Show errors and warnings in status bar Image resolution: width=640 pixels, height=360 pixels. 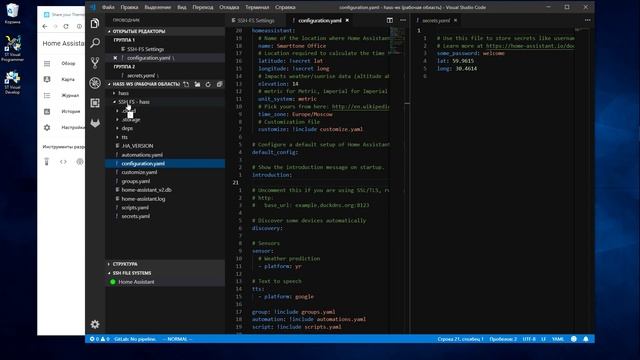click(x=100, y=339)
